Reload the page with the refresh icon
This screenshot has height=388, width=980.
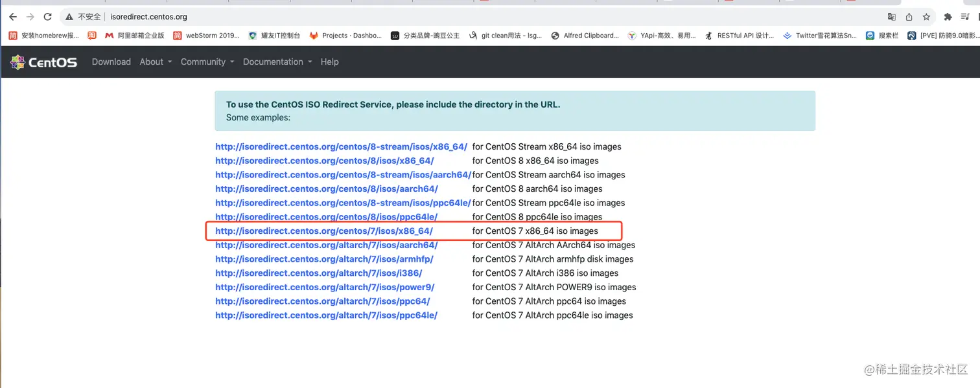pyautogui.click(x=47, y=17)
